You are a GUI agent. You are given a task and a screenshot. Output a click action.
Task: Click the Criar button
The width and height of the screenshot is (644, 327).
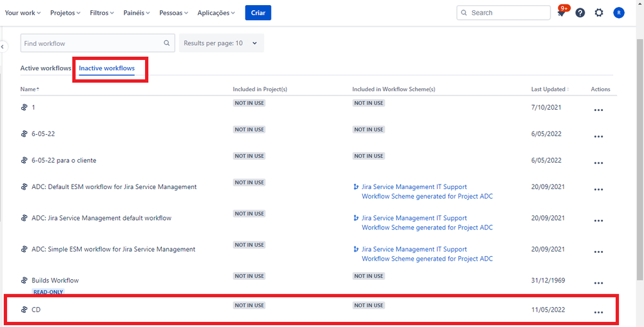258,13
